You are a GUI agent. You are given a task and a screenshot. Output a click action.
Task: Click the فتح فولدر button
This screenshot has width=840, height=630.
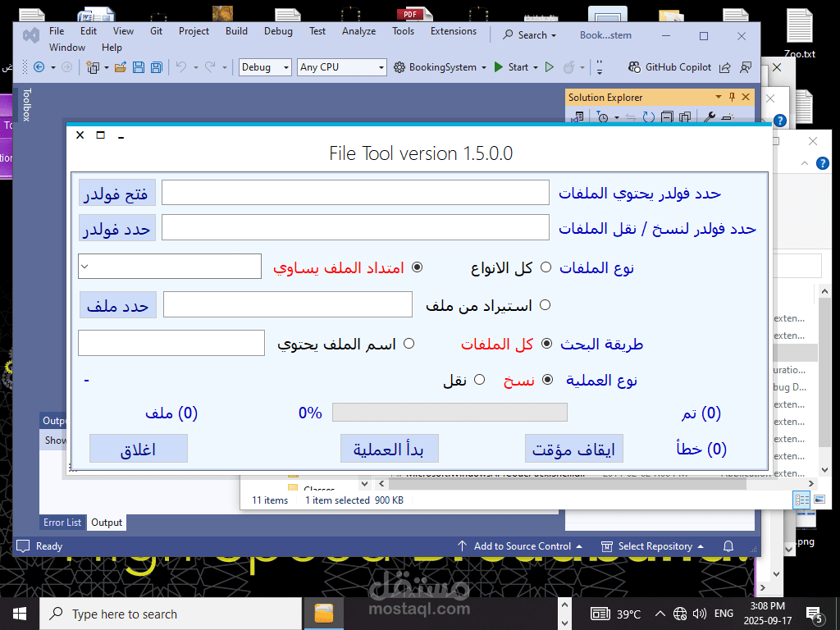pos(117,192)
